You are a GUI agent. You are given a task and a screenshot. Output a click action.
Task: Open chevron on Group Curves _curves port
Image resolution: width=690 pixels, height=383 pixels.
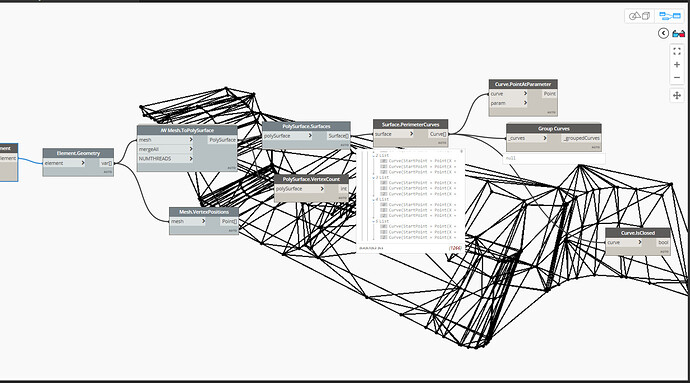tap(545, 138)
